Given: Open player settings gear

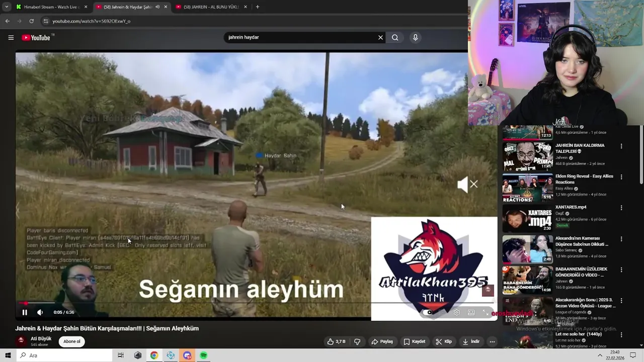Looking at the screenshot, I should [456, 312].
